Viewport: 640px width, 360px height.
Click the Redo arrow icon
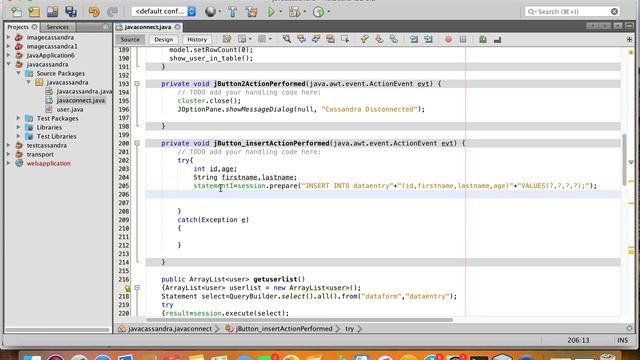pyautogui.click(x=112, y=12)
